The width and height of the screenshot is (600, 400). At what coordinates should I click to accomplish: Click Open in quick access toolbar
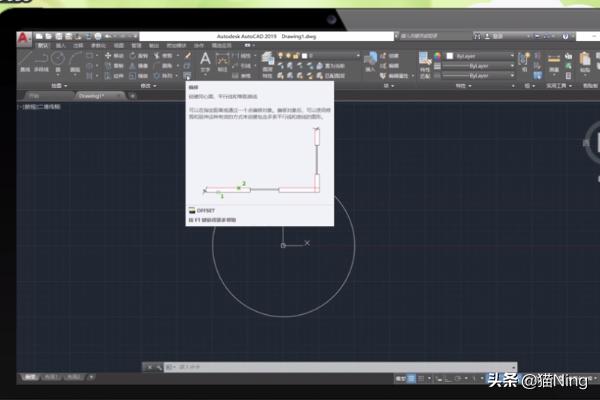(49, 36)
